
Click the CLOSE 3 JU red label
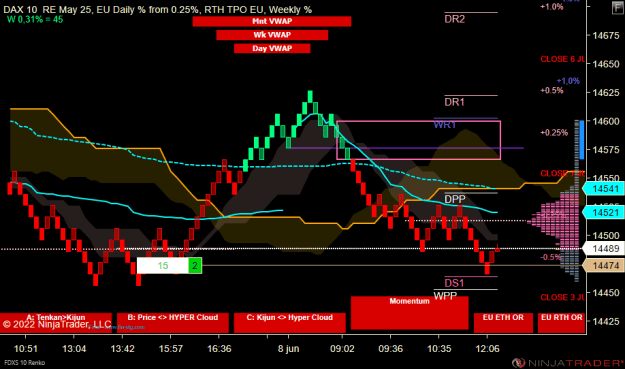click(562, 297)
